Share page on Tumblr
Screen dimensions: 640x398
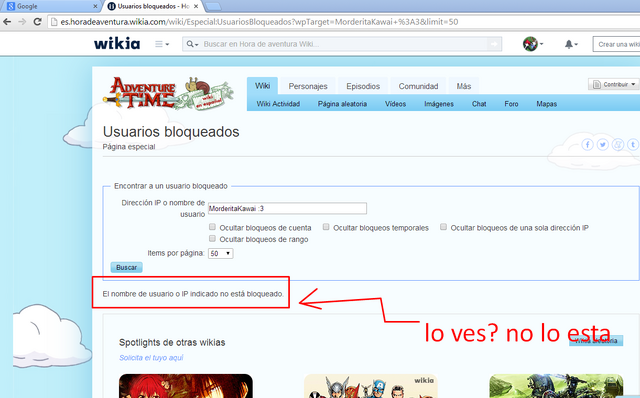coord(633,145)
